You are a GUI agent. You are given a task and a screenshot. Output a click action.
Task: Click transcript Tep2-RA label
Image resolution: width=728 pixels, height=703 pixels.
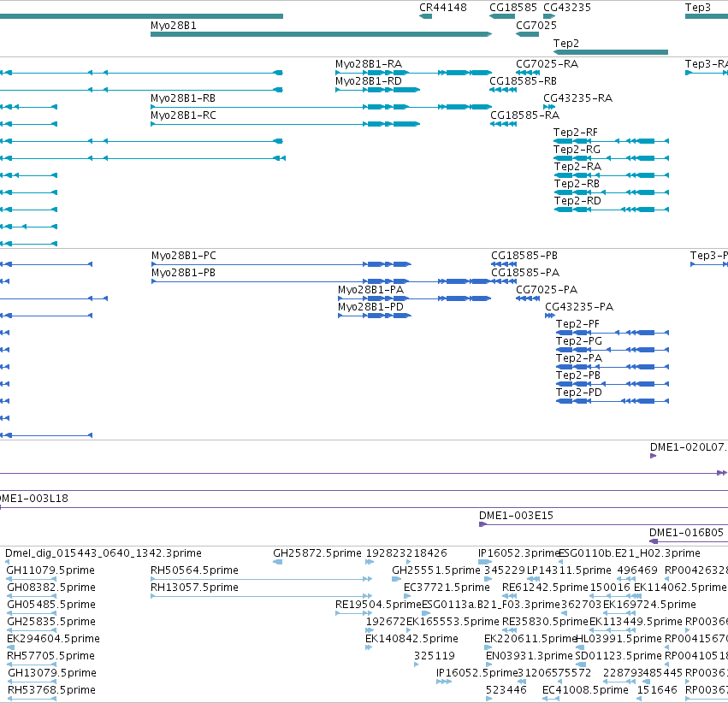click(577, 167)
